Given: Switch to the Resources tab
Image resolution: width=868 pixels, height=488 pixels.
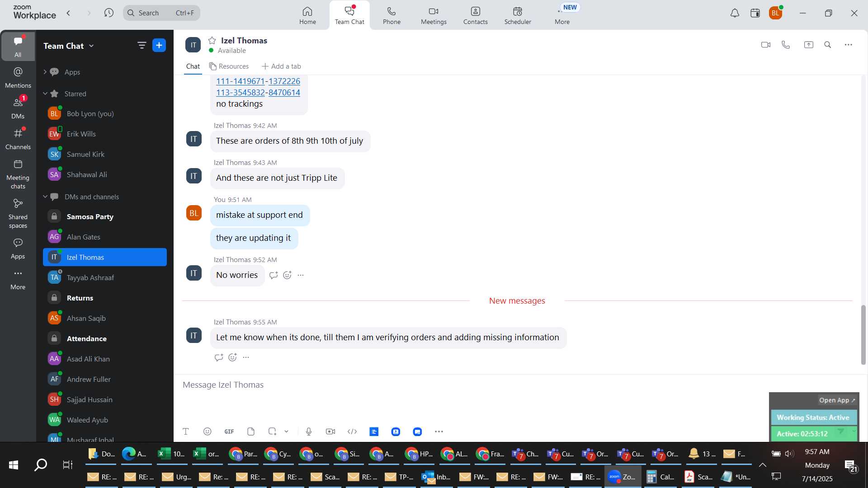Looking at the screenshot, I should pyautogui.click(x=229, y=66).
